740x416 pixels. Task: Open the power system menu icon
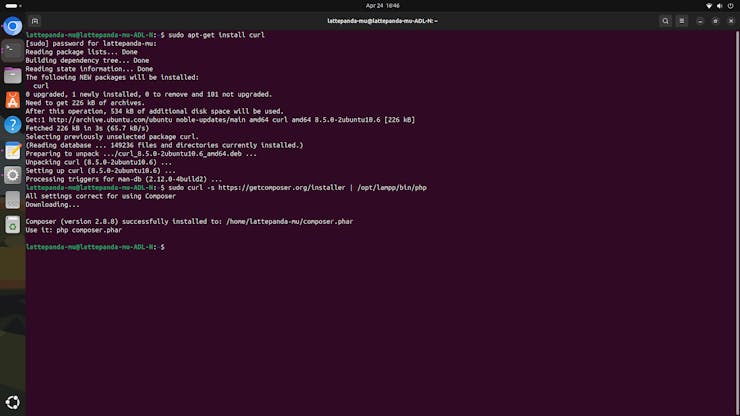pos(731,6)
